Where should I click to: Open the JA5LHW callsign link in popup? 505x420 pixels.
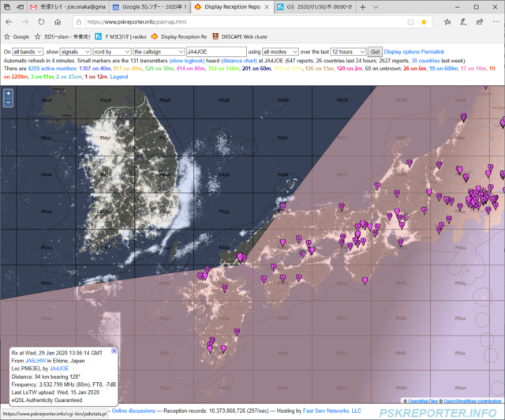(x=36, y=361)
